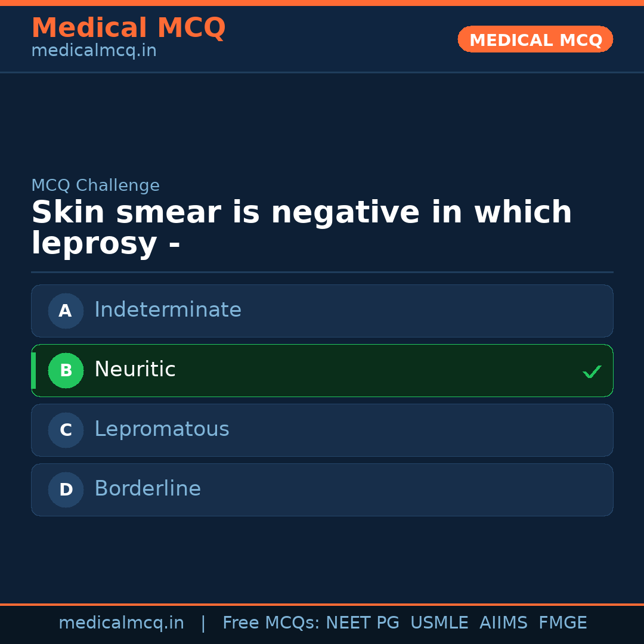Visit medicalmcq.in link under the logo
The height and width of the screenshot is (644, 644).
[x=94, y=51]
